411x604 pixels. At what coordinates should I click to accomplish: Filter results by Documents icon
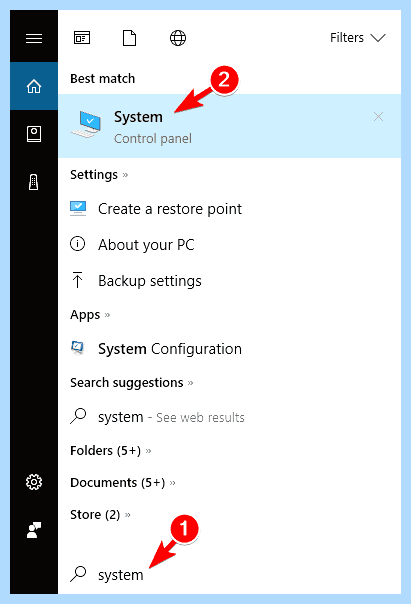(x=129, y=38)
